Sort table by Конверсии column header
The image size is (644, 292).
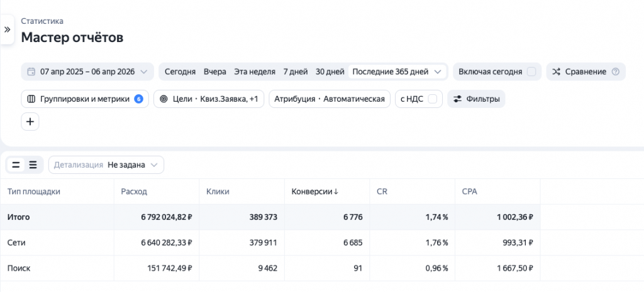(x=314, y=192)
